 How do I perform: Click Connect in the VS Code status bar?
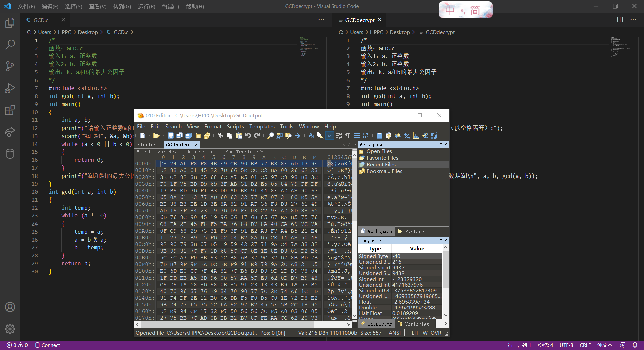[47, 345]
